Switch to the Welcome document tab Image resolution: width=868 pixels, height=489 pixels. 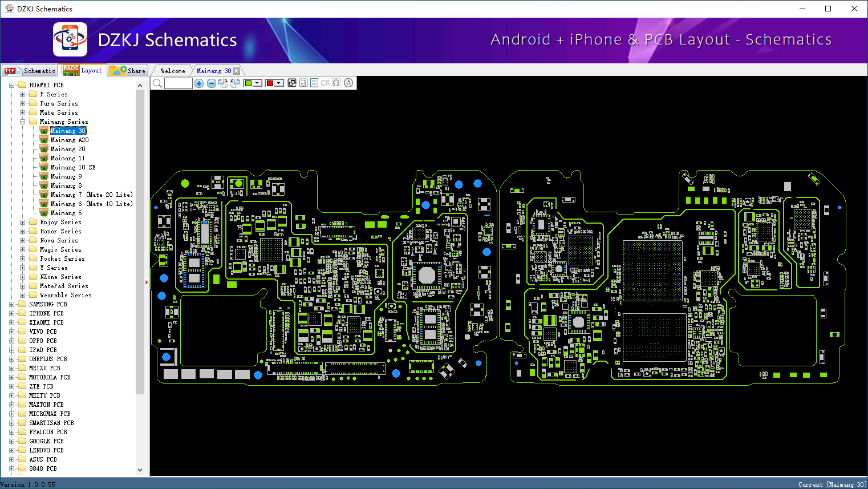pos(173,71)
